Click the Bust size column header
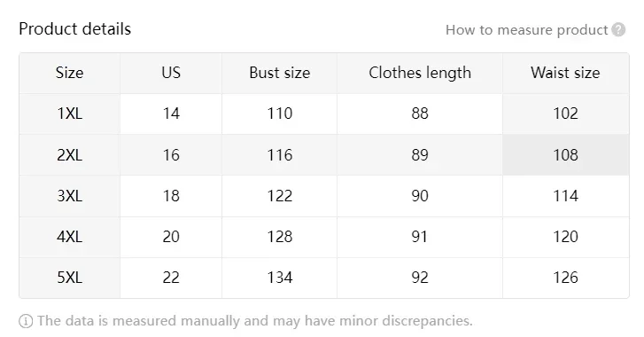Viewport: 644px width, 337px height. click(280, 73)
